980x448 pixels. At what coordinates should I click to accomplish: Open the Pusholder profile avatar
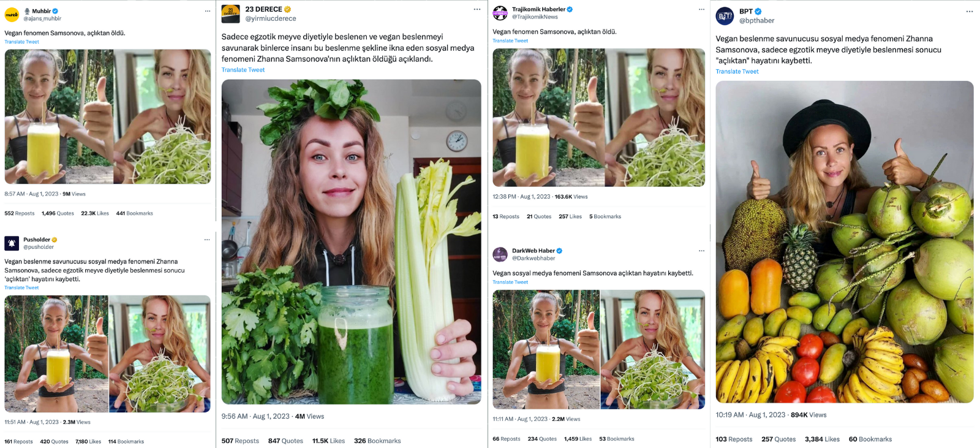point(12,243)
